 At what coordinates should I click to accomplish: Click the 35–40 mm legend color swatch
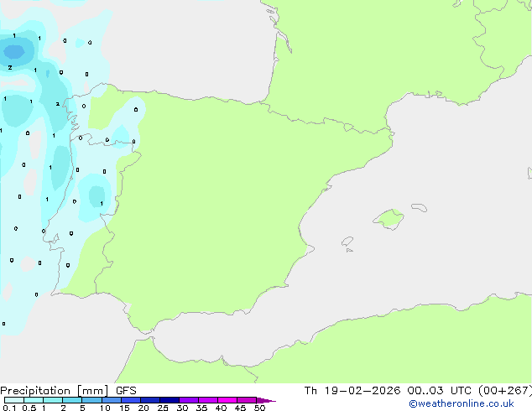(208, 400)
